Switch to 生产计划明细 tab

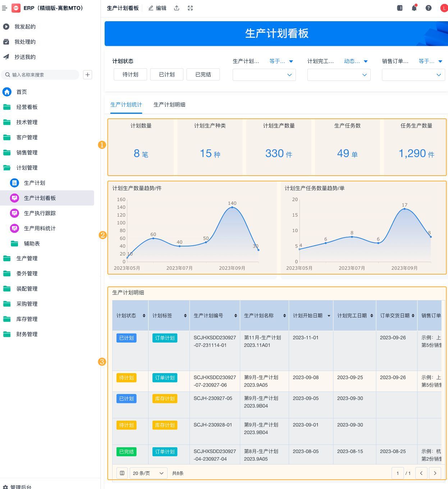[169, 105]
